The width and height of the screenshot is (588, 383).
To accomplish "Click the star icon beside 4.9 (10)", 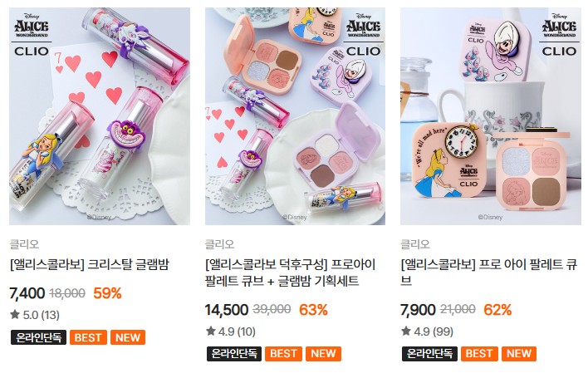I will [x=211, y=331].
